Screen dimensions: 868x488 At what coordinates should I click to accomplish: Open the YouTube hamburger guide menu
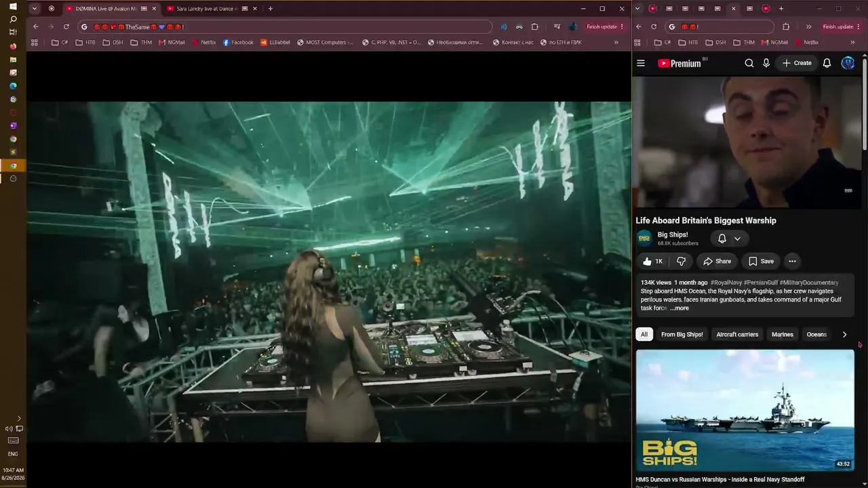pos(641,63)
